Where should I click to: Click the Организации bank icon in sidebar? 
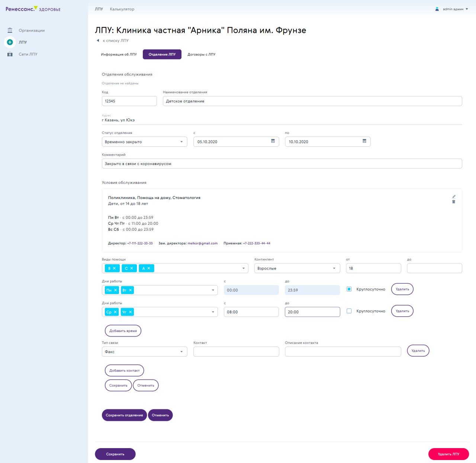click(x=10, y=30)
